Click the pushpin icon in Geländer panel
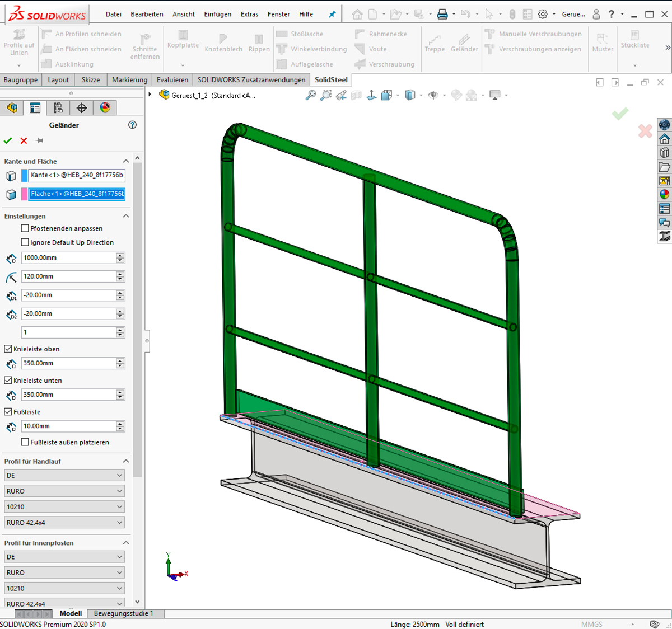The image size is (672, 629). coord(39,140)
